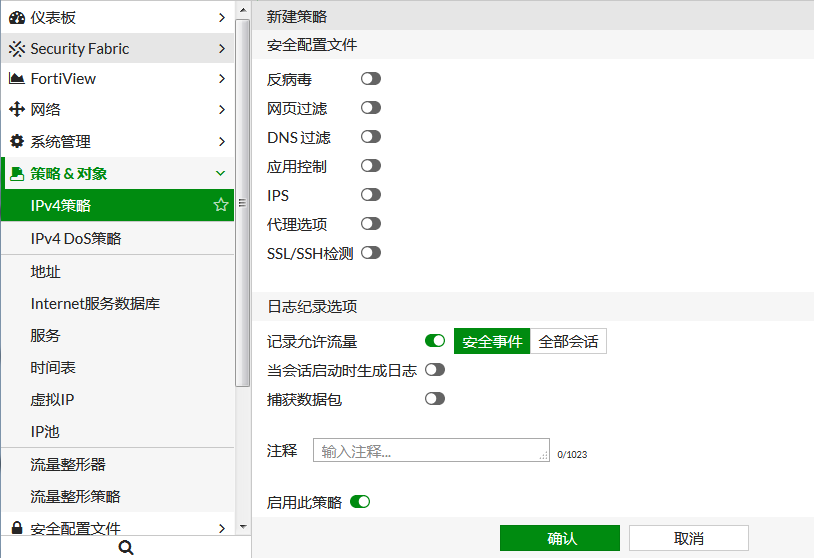Expand the FortiView chevron
Viewport: 814px width, 558px height.
[x=222, y=79]
